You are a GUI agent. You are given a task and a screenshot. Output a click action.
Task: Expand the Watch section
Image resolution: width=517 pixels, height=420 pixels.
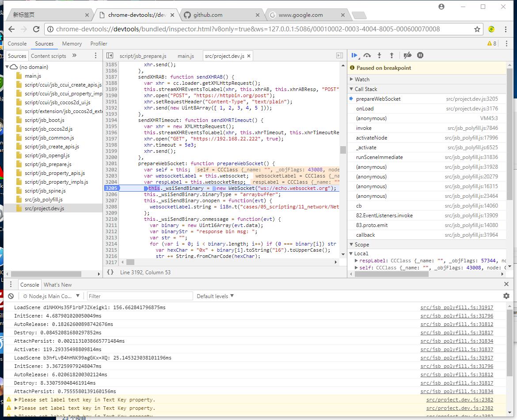pos(362,79)
